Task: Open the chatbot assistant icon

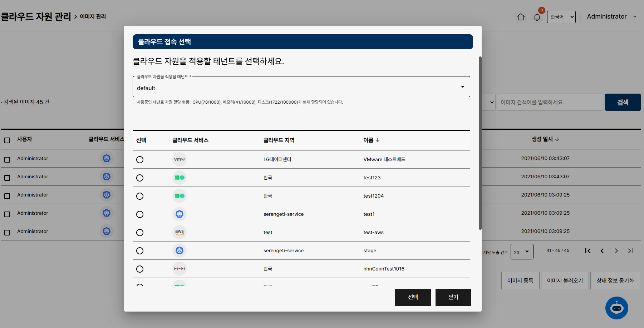Action: [616, 308]
